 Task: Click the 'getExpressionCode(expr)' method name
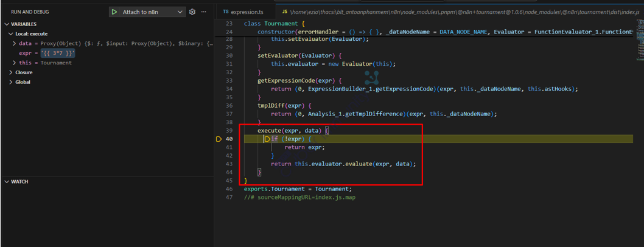[299, 80]
